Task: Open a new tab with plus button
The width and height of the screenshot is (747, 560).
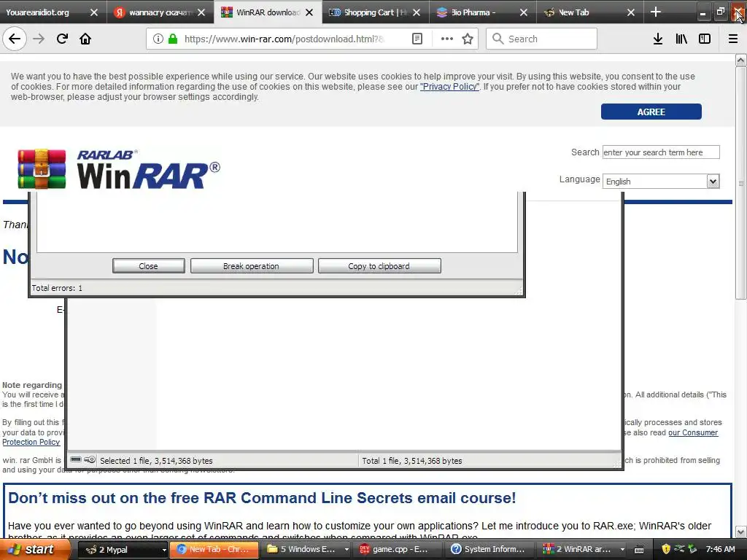Action: coord(656,12)
